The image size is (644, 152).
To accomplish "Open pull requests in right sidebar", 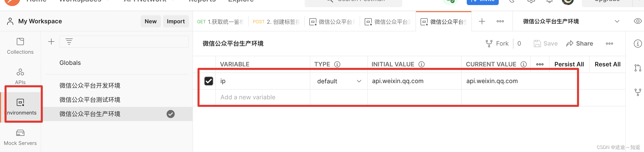I will 638,68.
